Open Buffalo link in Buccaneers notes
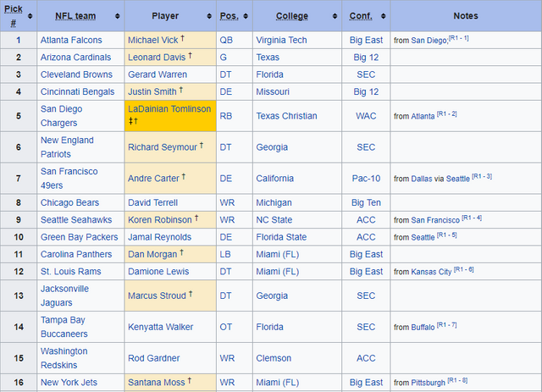The width and height of the screenshot is (542, 392). [x=423, y=328]
